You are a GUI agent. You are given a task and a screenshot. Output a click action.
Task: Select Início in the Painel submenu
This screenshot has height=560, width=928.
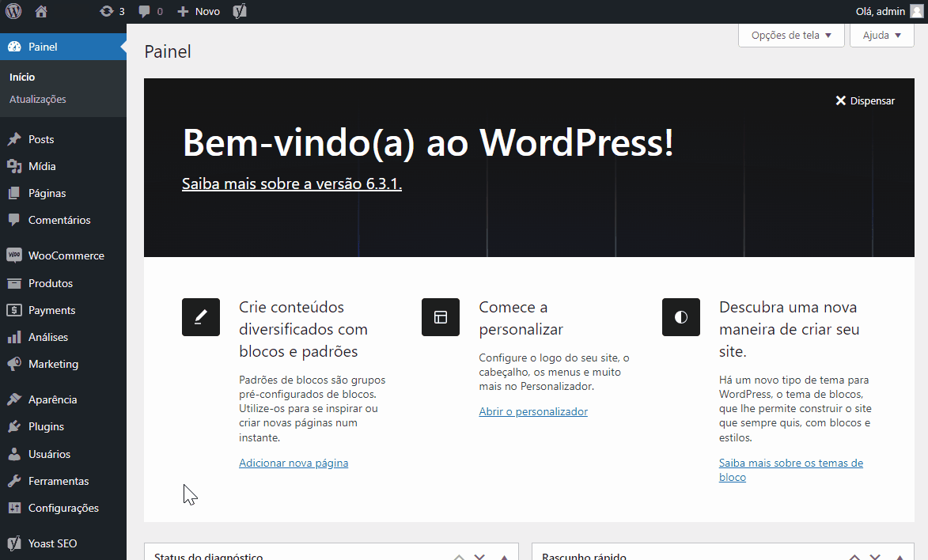[x=22, y=77]
